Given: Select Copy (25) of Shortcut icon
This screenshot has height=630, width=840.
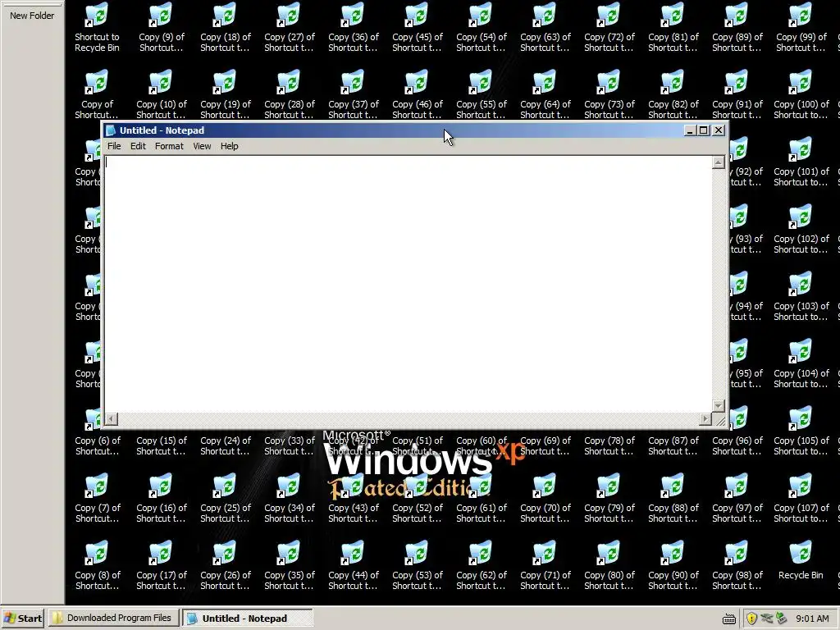Looking at the screenshot, I should tap(226, 498).
